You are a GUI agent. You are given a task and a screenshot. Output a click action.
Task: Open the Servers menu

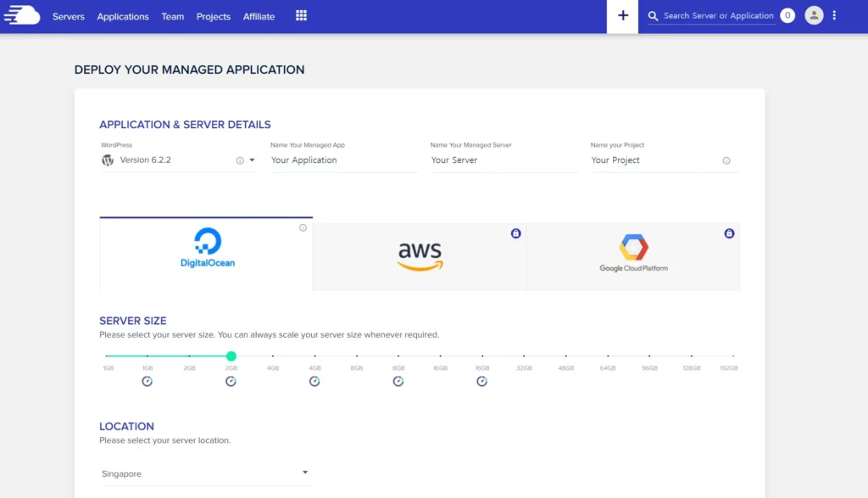(x=69, y=17)
